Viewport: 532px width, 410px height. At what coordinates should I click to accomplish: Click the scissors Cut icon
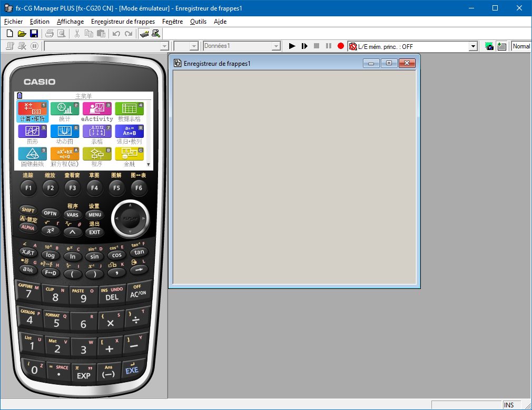[77, 34]
